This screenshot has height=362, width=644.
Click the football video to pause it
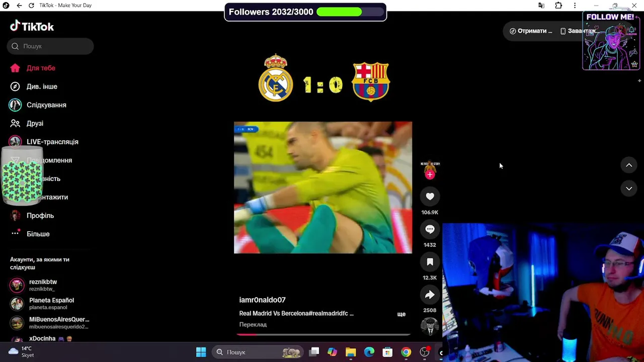pyautogui.click(x=323, y=188)
